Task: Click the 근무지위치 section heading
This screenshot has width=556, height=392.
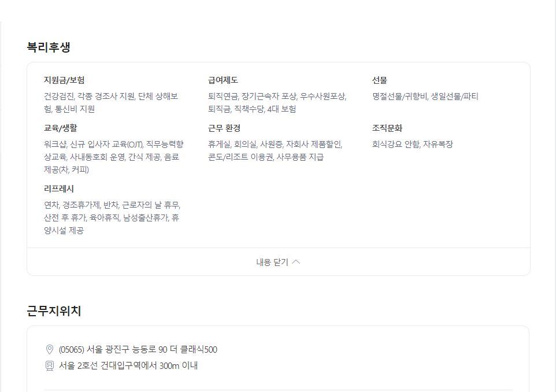Action: 54,310
